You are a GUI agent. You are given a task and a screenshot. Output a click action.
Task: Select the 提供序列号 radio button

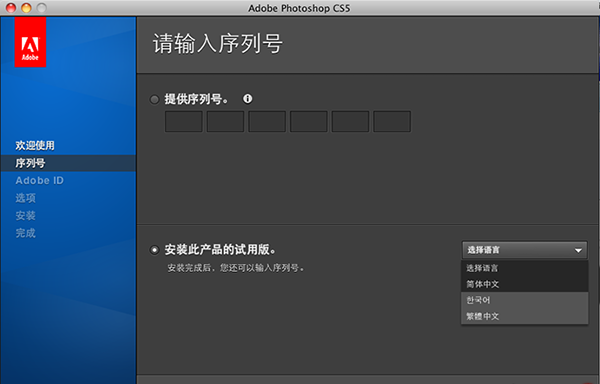[154, 100]
